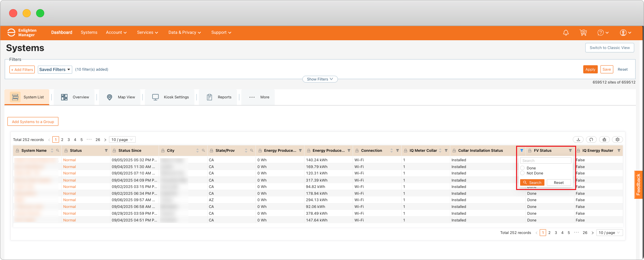Switch to the Map View tab
This screenshot has width=644, height=260.
[x=121, y=97]
